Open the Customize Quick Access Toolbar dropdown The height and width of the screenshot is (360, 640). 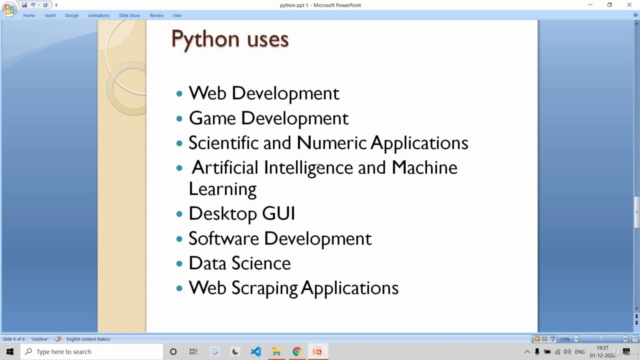click(x=56, y=5)
